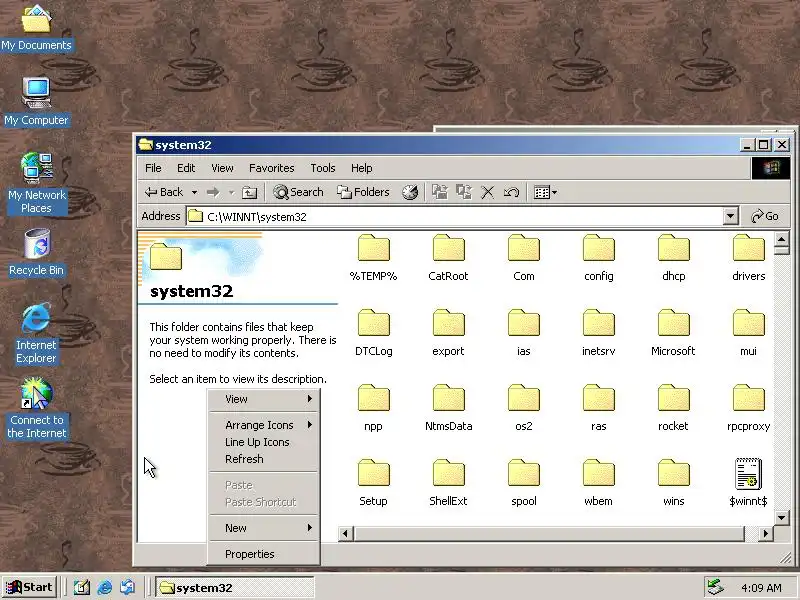Open the Edit menu
The height and width of the screenshot is (600, 800).
[186, 168]
